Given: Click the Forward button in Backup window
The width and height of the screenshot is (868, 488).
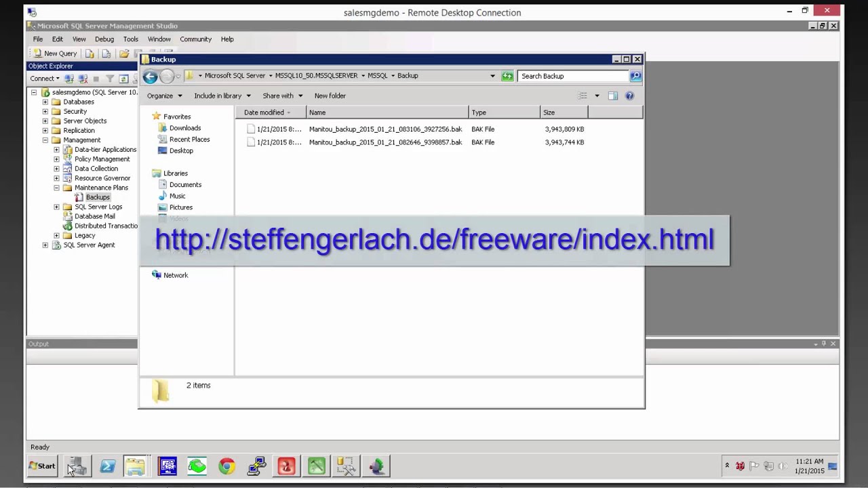Looking at the screenshot, I should 167,76.
